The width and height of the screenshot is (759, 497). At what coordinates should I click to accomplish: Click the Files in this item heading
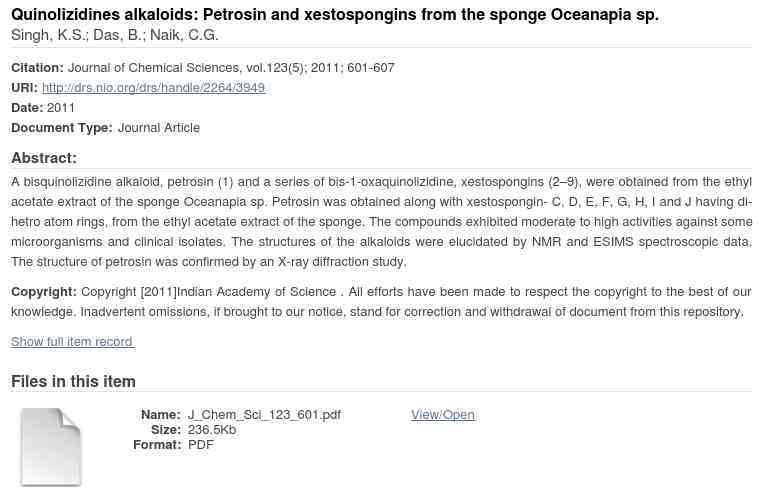(x=74, y=381)
